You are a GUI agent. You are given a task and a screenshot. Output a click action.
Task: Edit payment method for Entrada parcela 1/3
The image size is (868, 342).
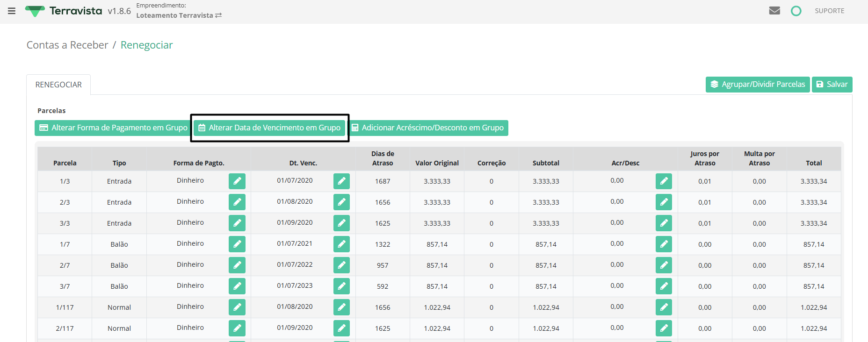coord(237,181)
